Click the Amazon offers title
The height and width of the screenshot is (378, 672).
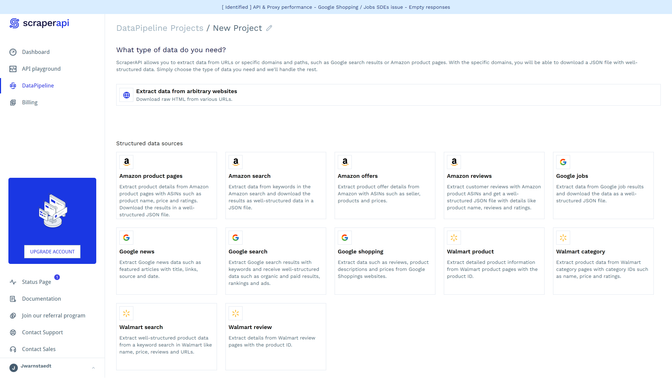[357, 176]
